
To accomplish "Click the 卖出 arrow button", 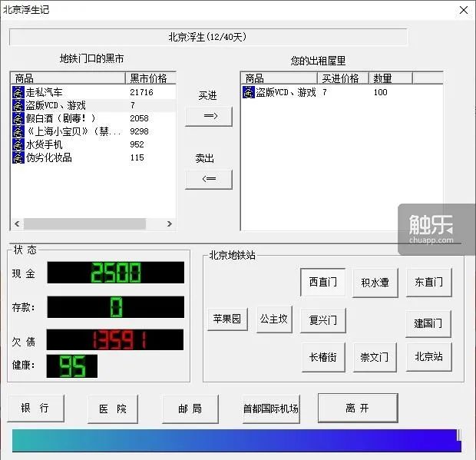I will (x=209, y=179).
